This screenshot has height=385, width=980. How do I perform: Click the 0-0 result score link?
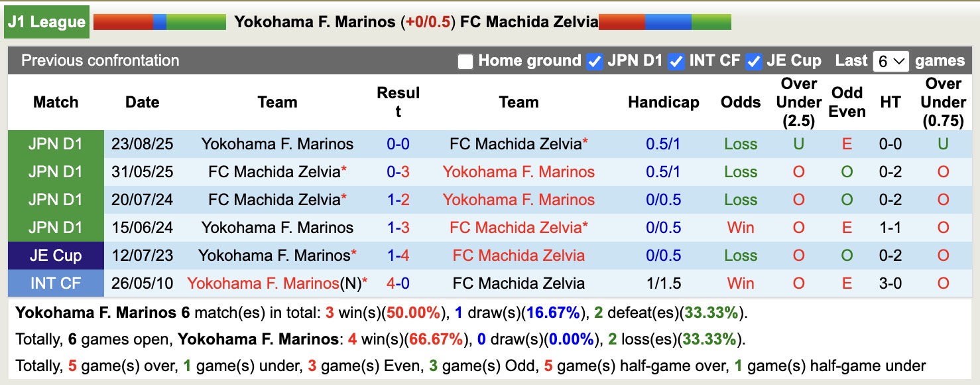pyautogui.click(x=398, y=143)
